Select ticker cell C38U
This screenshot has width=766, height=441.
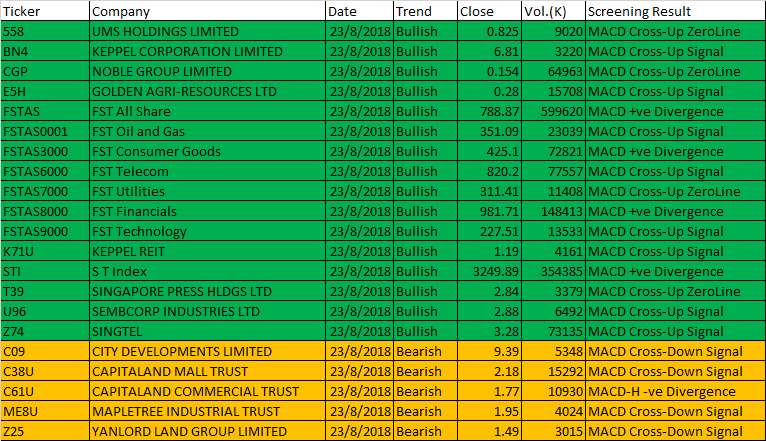[x=45, y=372]
